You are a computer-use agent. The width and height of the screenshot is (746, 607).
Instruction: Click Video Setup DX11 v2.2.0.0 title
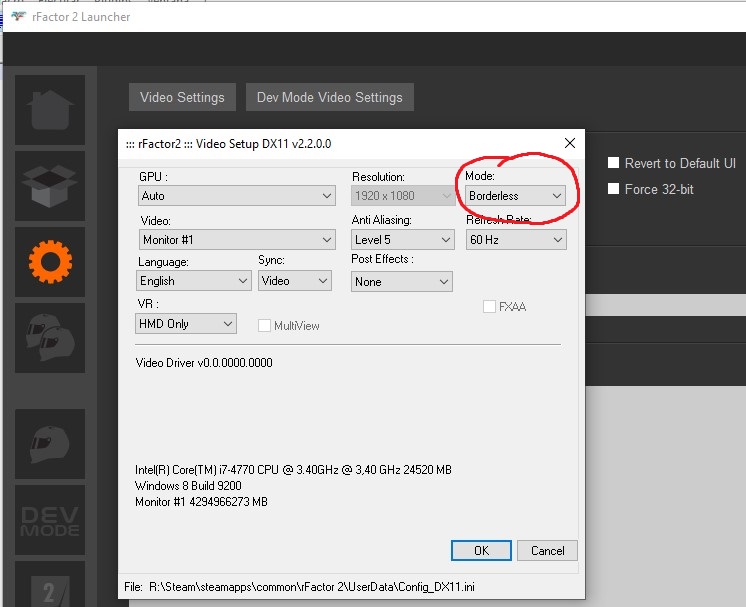coord(228,144)
